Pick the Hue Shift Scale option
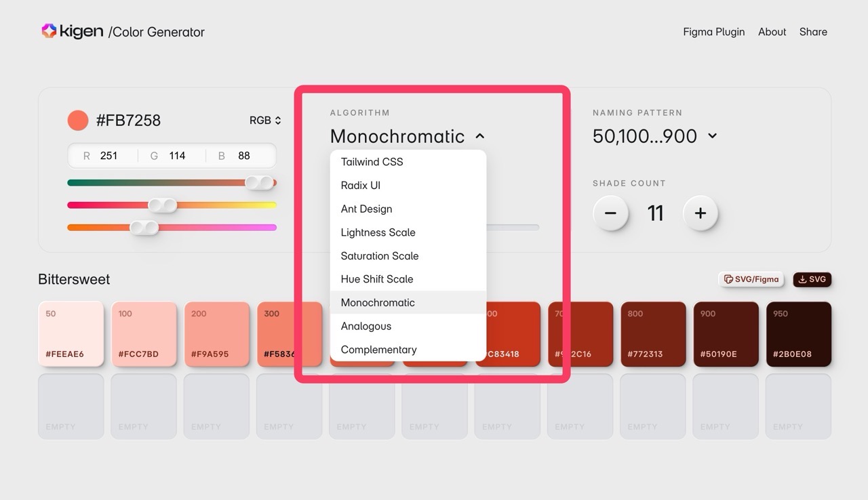 click(376, 279)
